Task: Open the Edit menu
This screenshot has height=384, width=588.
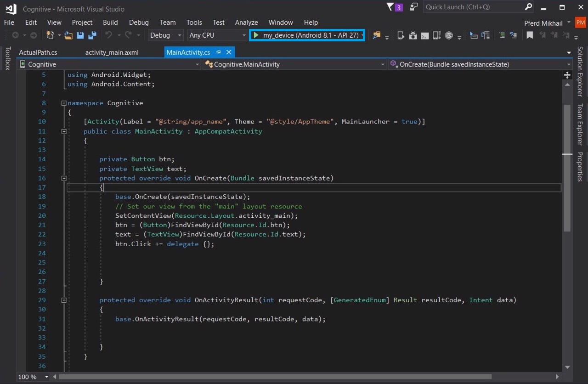Action: point(31,22)
